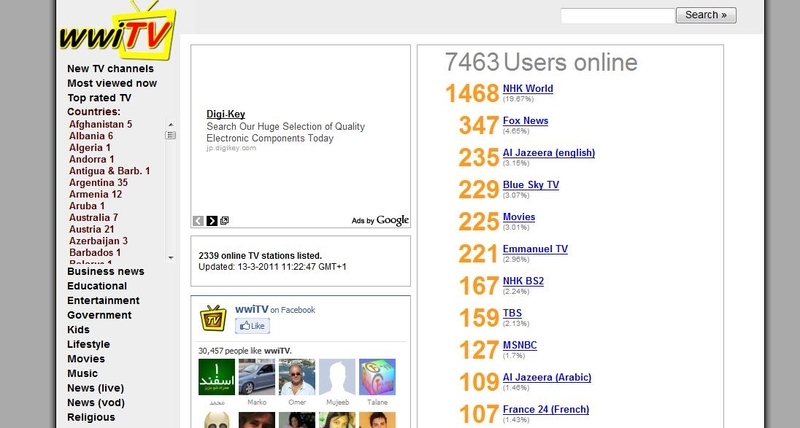Open Government category
Image resolution: width=800 pixels, height=428 pixels.
99,315
